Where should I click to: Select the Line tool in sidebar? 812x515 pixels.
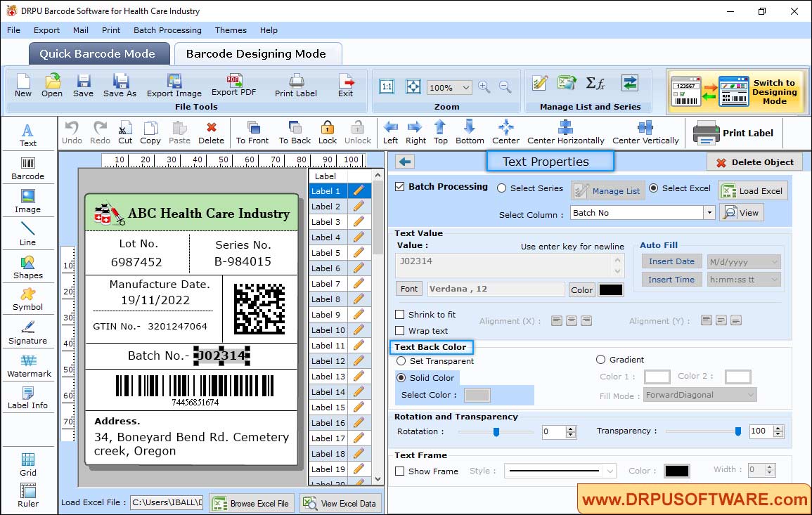coord(28,233)
